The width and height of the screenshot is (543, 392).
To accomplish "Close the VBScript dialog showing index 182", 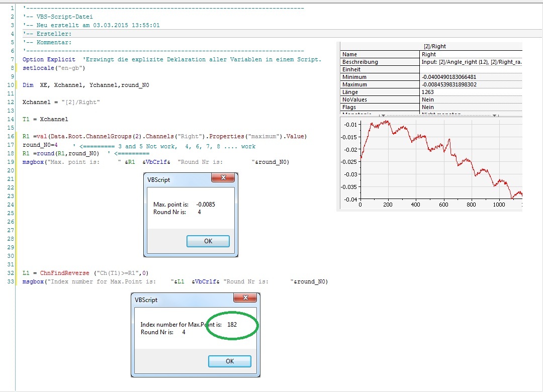I will [x=245, y=298].
